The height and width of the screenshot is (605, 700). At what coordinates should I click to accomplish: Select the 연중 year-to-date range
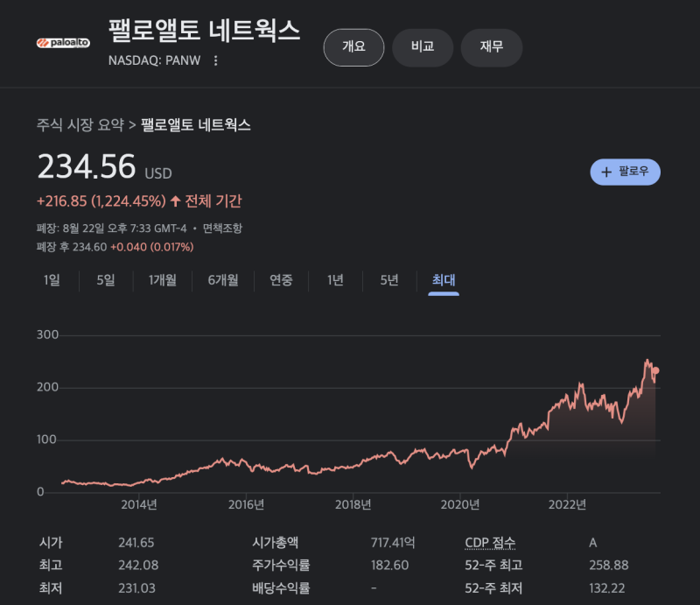[x=282, y=280]
